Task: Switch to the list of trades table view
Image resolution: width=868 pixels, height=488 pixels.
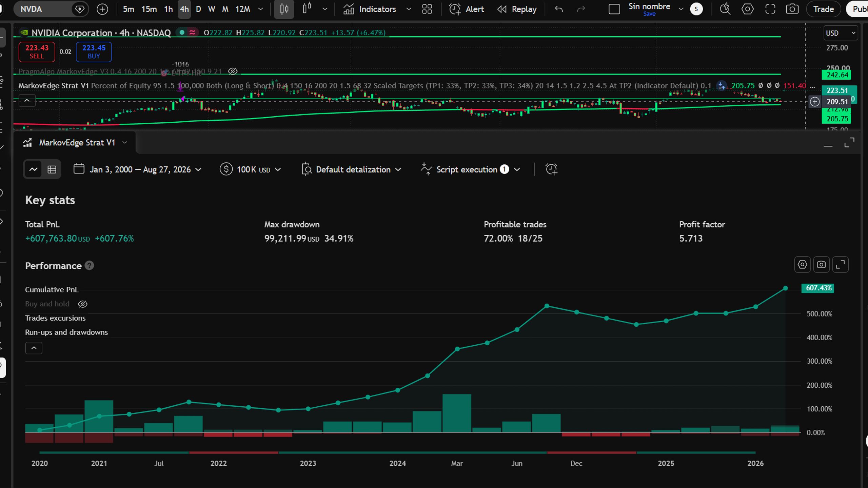Action: click(52, 169)
